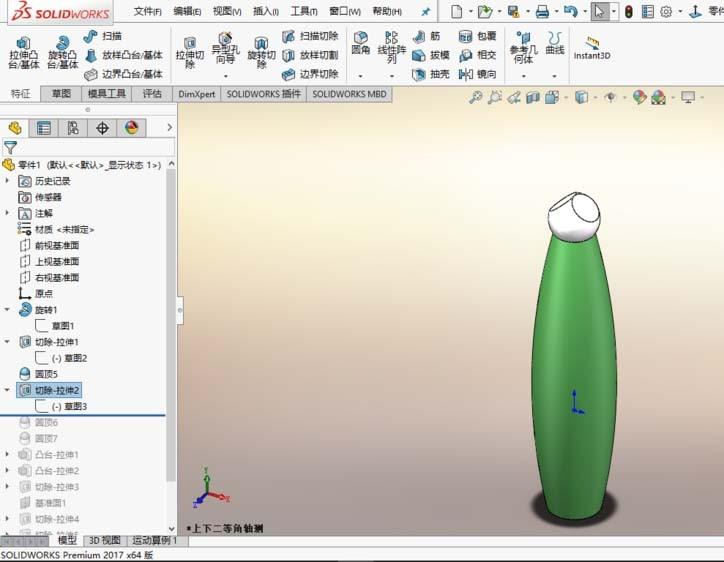Pin the menu bar with pushpin

426,12
